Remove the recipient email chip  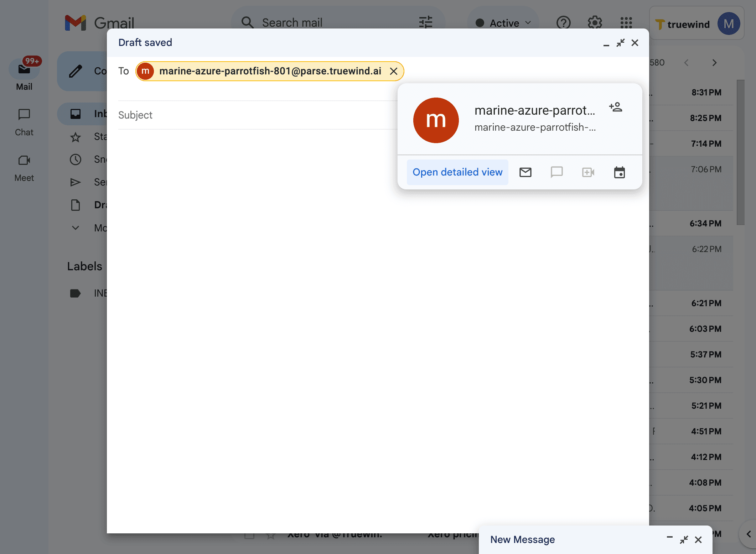click(394, 71)
